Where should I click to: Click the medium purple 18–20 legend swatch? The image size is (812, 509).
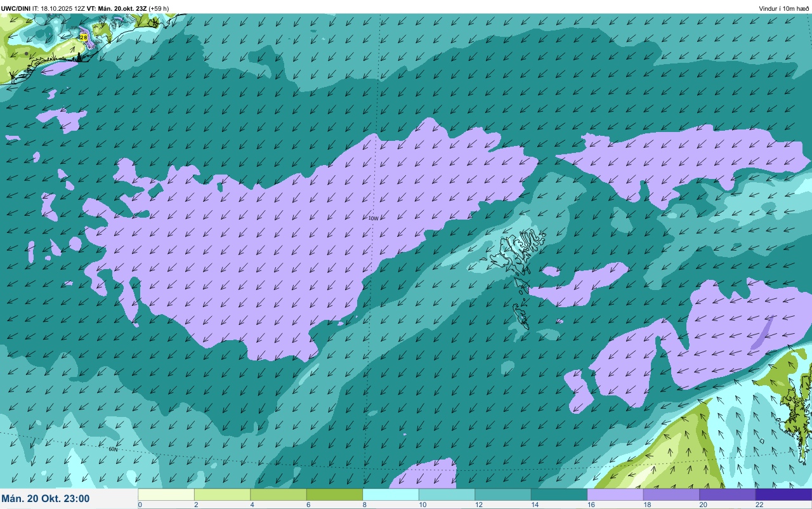[x=671, y=494]
